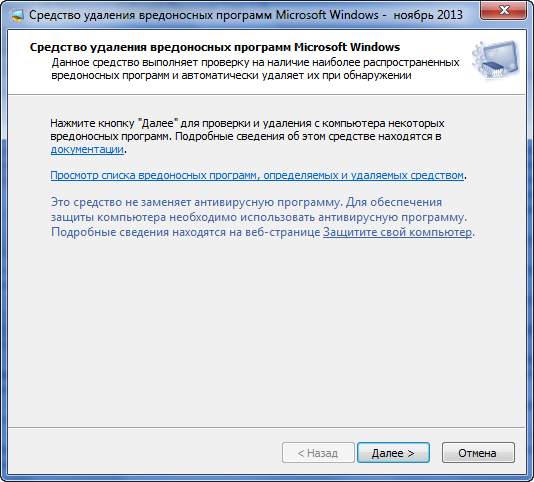The width and height of the screenshot is (534, 482).
Task: Open link "Просмотр списка вредоносных программ"
Action: coord(257,175)
